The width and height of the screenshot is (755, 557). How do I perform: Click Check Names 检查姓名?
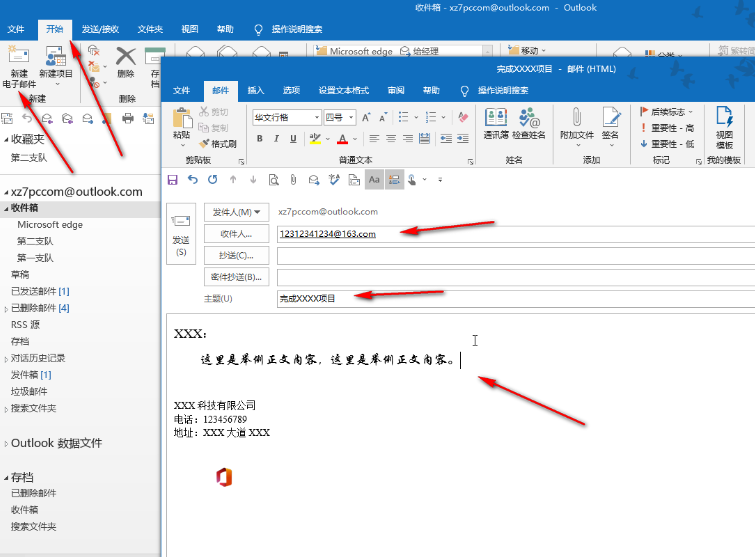click(x=529, y=124)
